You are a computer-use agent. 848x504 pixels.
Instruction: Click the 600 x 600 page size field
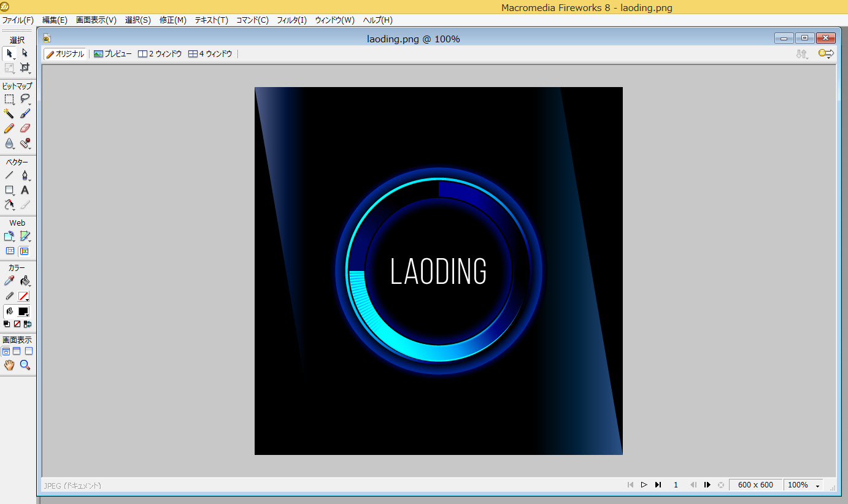(x=755, y=485)
